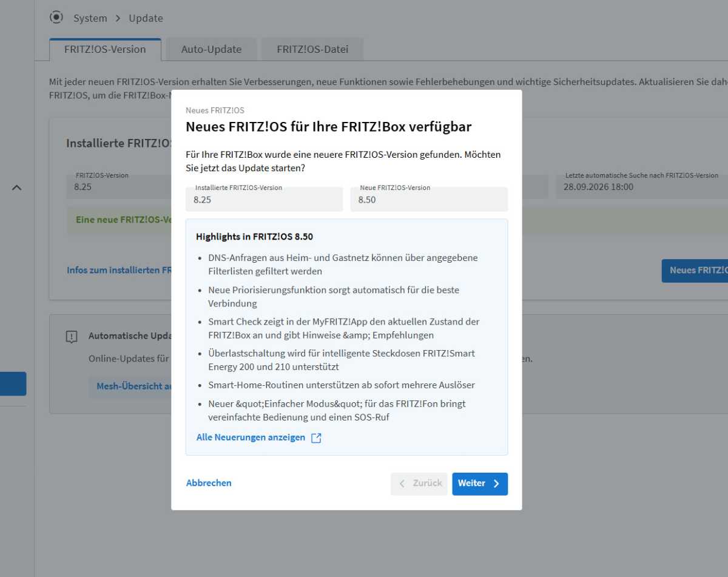Click the Weiter button

point(480,484)
